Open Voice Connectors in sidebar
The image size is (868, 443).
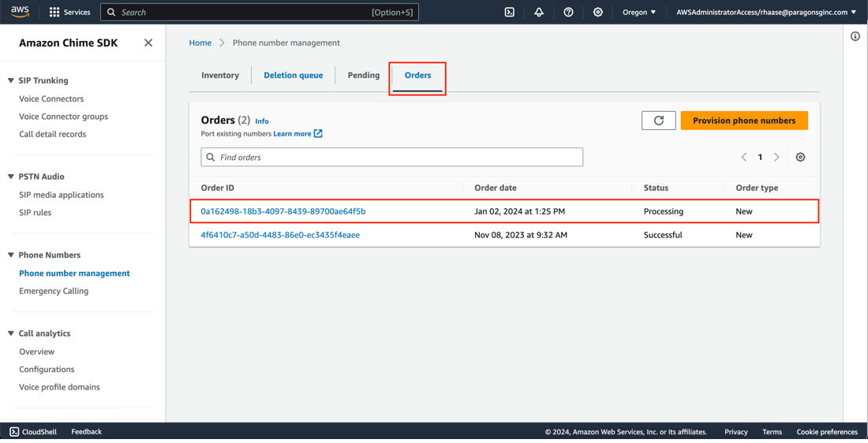[51, 99]
